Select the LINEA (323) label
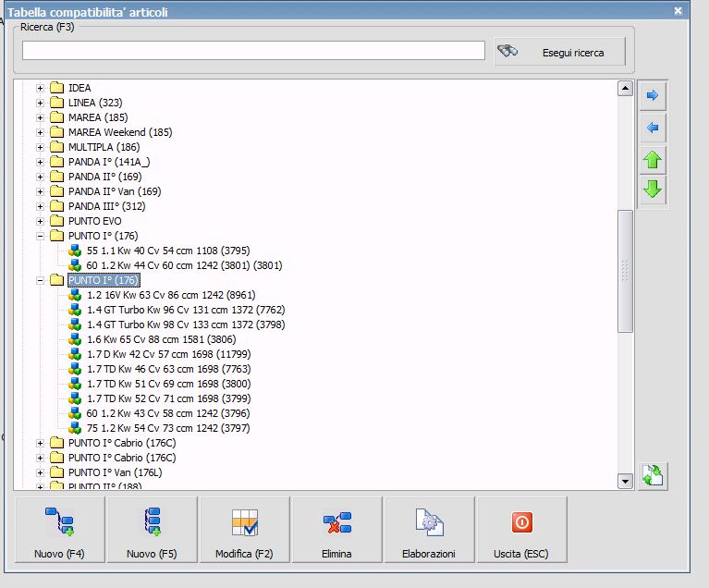The width and height of the screenshot is (709, 588). pos(95,103)
